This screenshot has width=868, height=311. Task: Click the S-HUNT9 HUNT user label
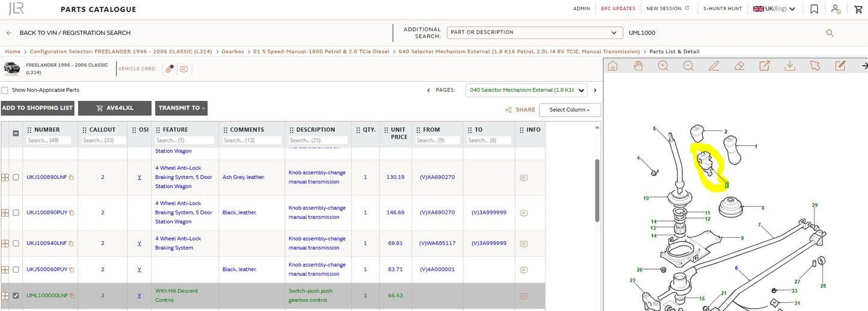click(x=723, y=9)
